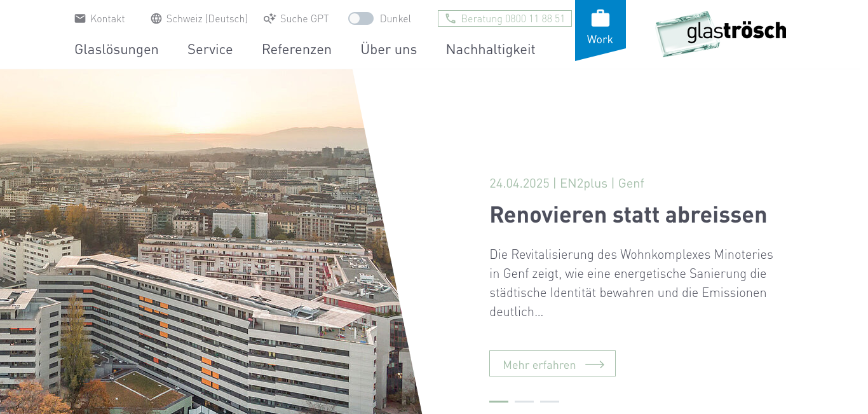Click the Suche GPT sparkle search icon

[x=270, y=18]
